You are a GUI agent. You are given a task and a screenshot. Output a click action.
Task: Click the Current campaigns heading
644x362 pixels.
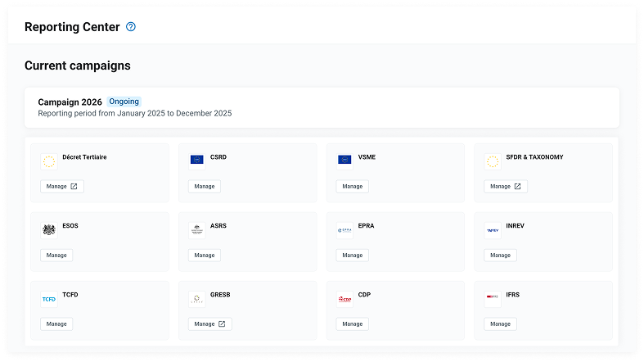(78, 66)
